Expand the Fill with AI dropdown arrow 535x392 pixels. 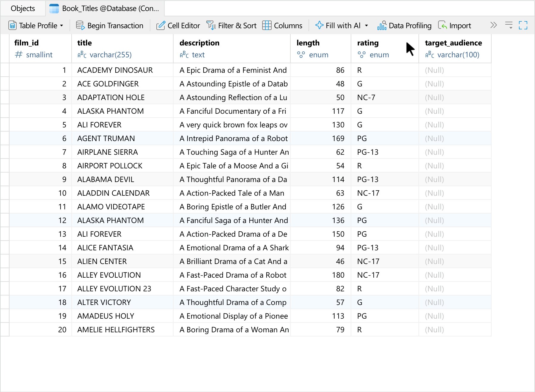pos(366,26)
